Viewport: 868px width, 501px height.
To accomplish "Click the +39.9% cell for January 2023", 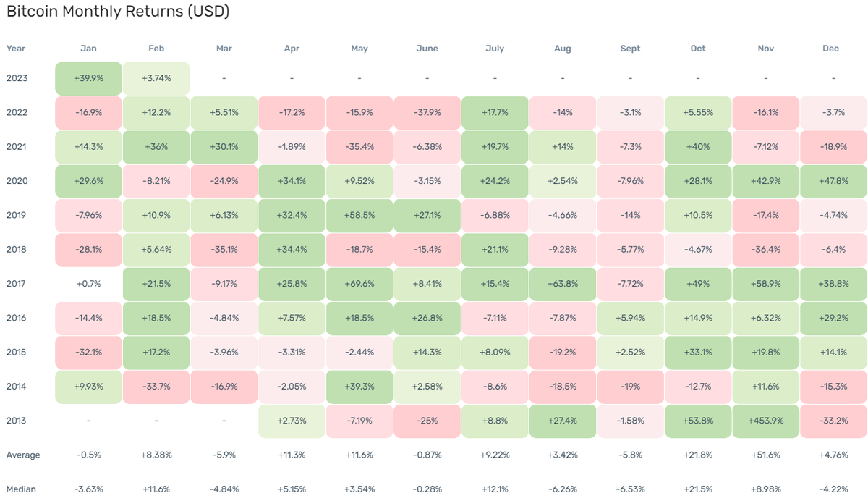I will tap(88, 78).
